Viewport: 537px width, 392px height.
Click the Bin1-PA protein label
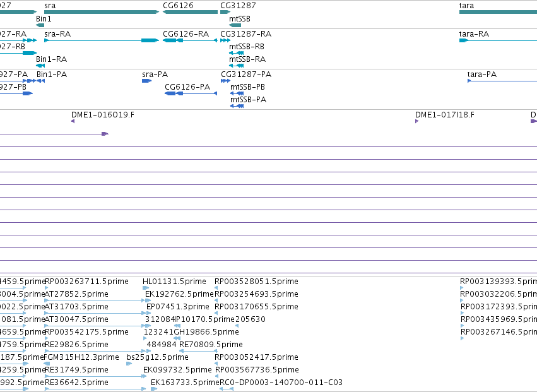click(52, 74)
